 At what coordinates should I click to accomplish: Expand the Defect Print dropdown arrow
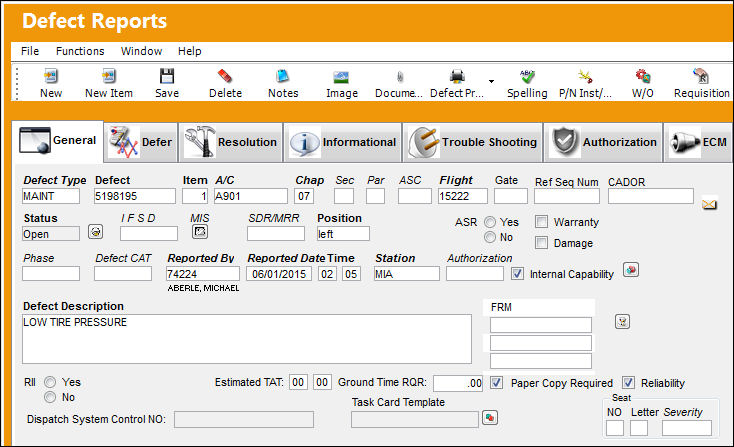coord(491,81)
